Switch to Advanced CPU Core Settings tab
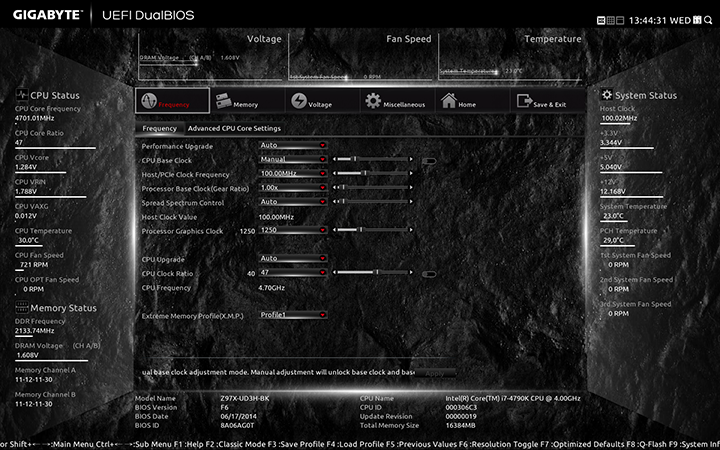The image size is (720, 450). point(234,128)
